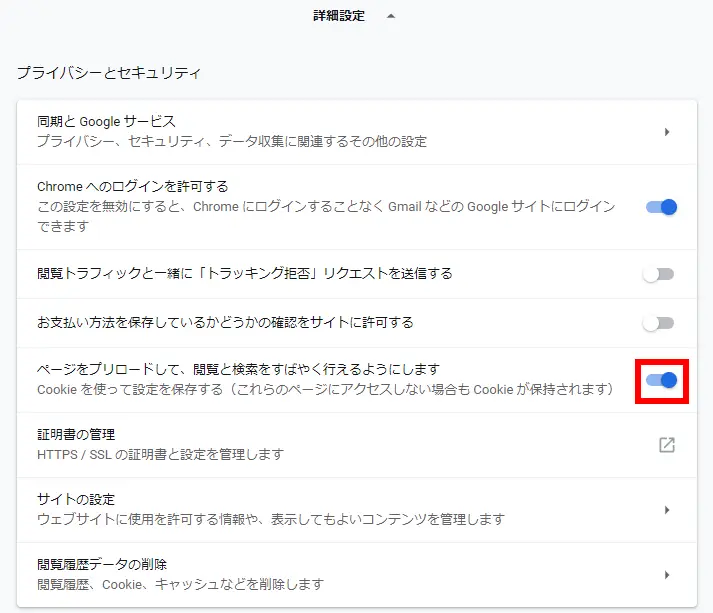Click the 閲覧トラフィックと一緒に label text

coord(245,273)
